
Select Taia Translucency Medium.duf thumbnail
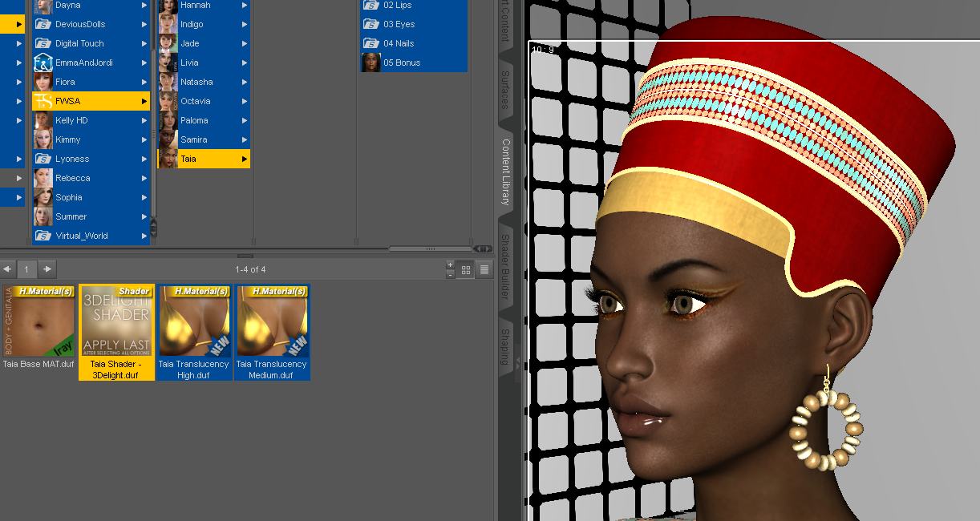pos(272,332)
